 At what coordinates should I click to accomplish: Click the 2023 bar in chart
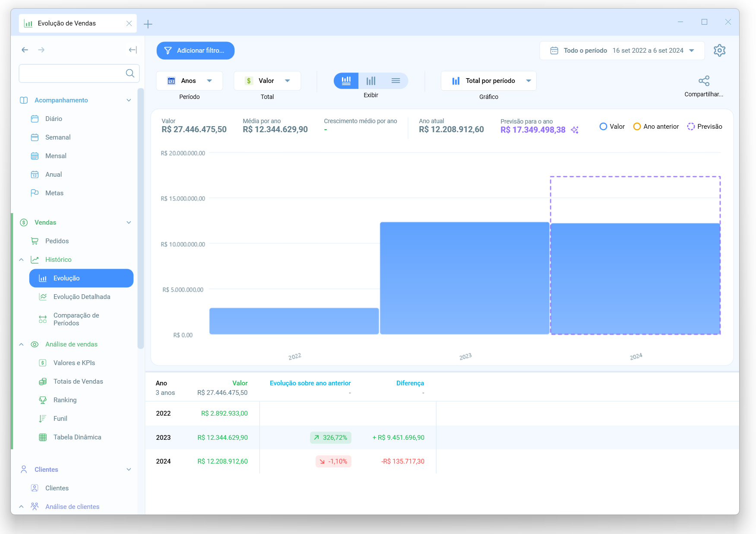465,278
